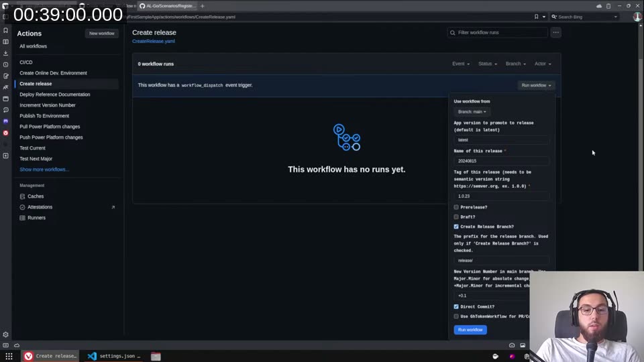Screen dimensions: 644x362
Task: Uncheck the Direct Commit? checkbox
Action: 456,306
